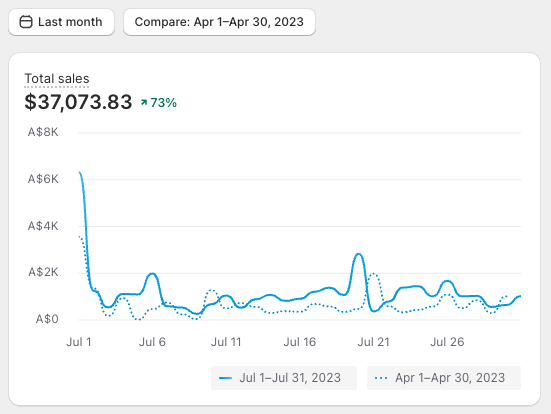Screen dimensions: 551x414
Task: Click the Jul 21 x-axis label
Action: coord(374,342)
